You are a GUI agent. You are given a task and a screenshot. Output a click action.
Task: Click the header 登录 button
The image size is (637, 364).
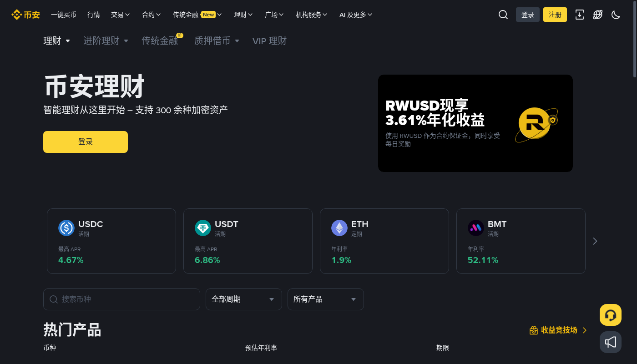tap(528, 15)
